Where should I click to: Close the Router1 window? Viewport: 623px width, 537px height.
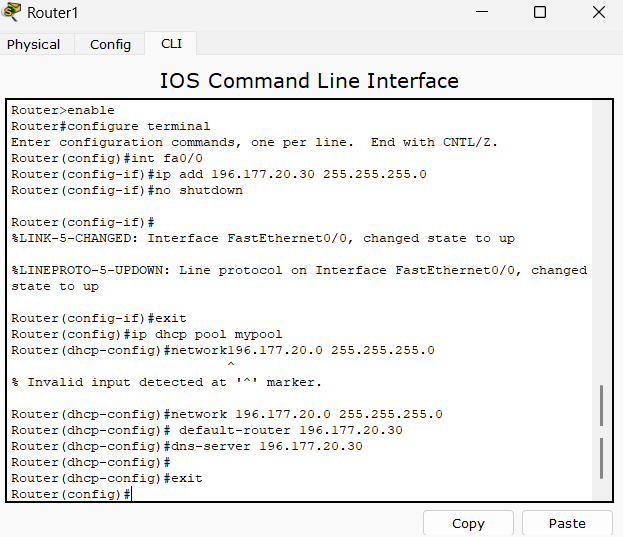[x=598, y=13]
